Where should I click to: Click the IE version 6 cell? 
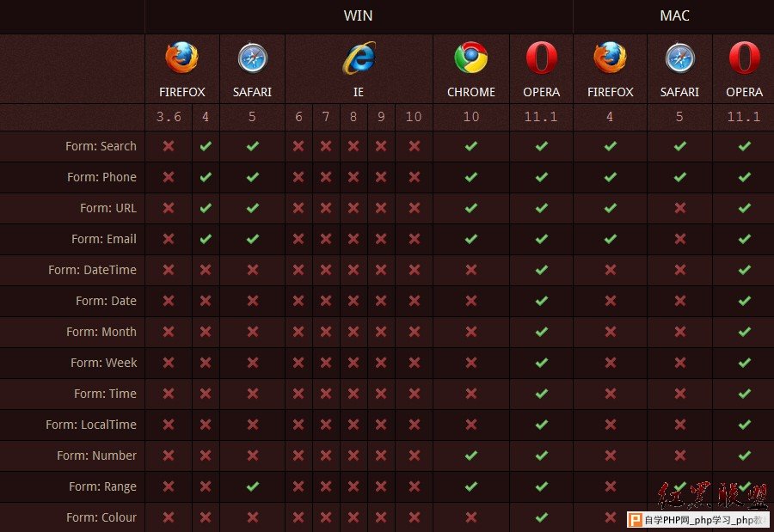pyautogui.click(x=298, y=117)
